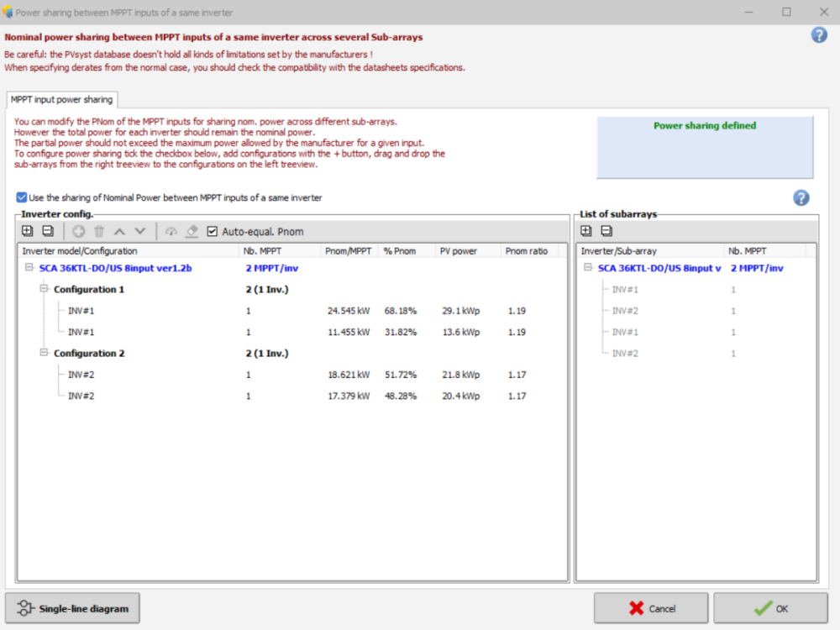Click expand-all icon in Inverter config toolbar
840x630 pixels.
pyautogui.click(x=28, y=231)
